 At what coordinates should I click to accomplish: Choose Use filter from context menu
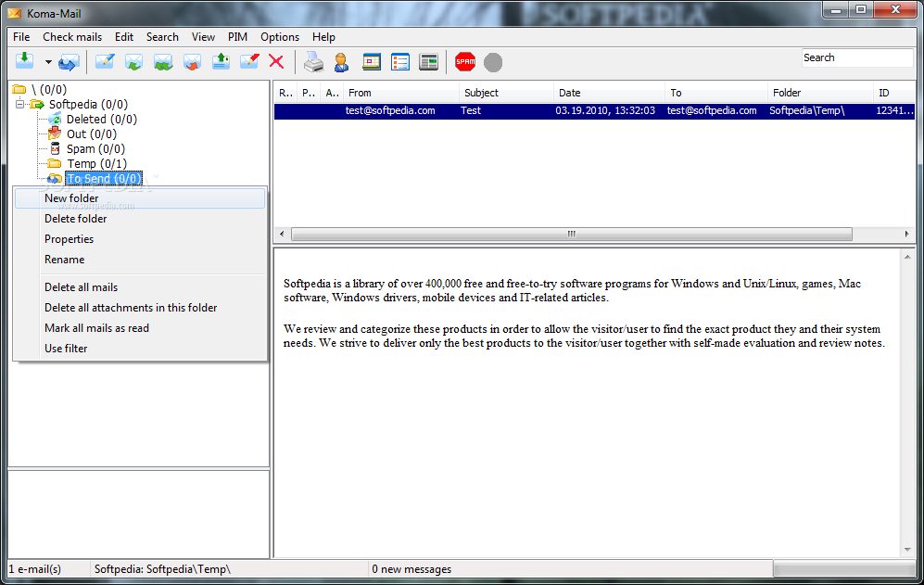tap(140, 349)
